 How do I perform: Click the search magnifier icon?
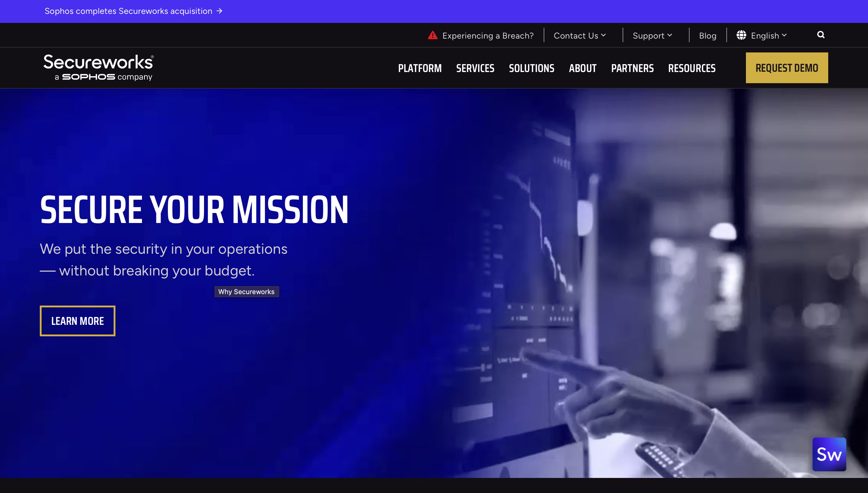(821, 35)
